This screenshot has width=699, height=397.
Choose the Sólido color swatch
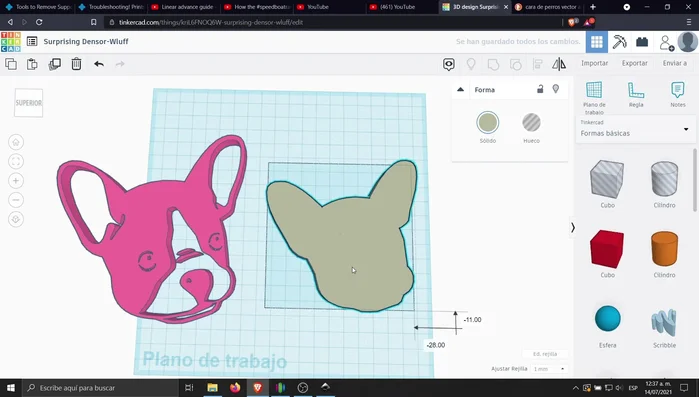pyautogui.click(x=488, y=123)
